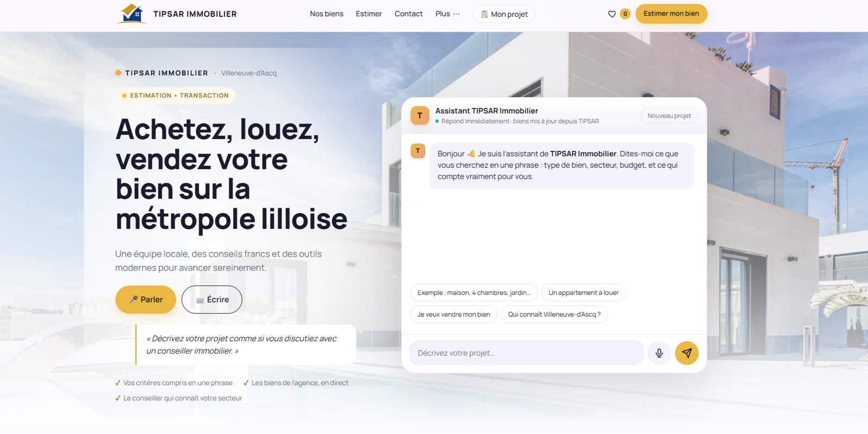The width and height of the screenshot is (868, 434).
Task: Open the favorites heart icon
Action: [x=612, y=14]
